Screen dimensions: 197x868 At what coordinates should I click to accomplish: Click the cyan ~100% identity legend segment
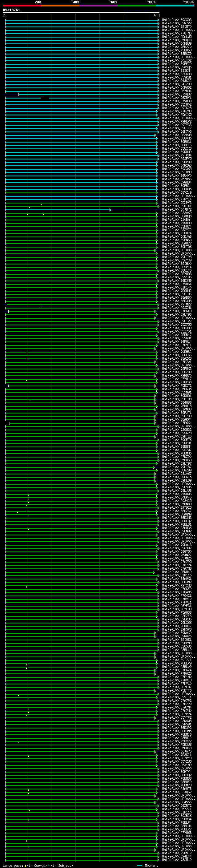175,6
